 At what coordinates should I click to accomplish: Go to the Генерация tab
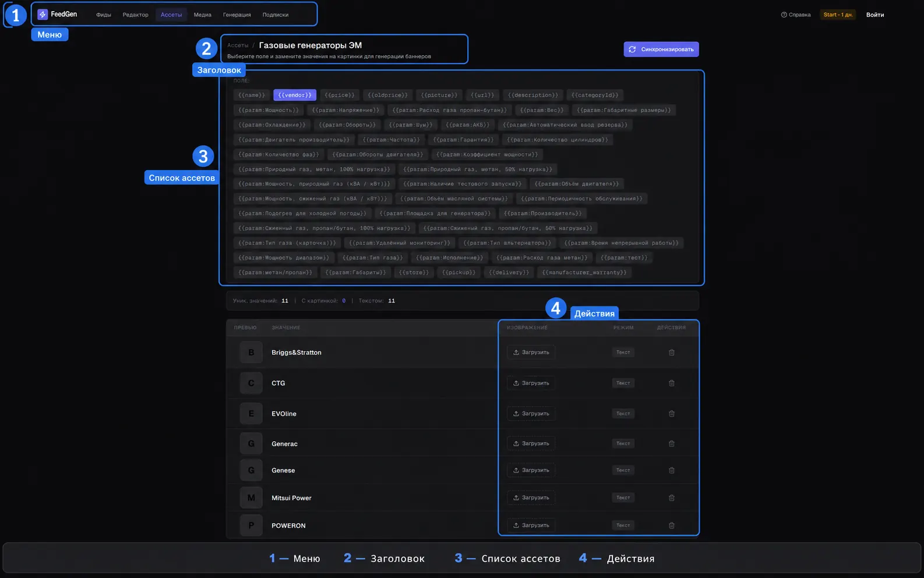click(237, 15)
